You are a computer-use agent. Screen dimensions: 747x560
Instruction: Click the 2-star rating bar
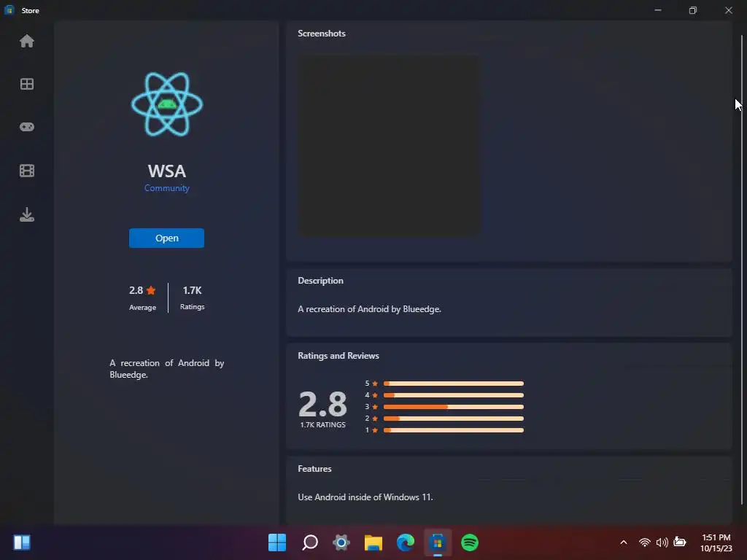(x=454, y=419)
